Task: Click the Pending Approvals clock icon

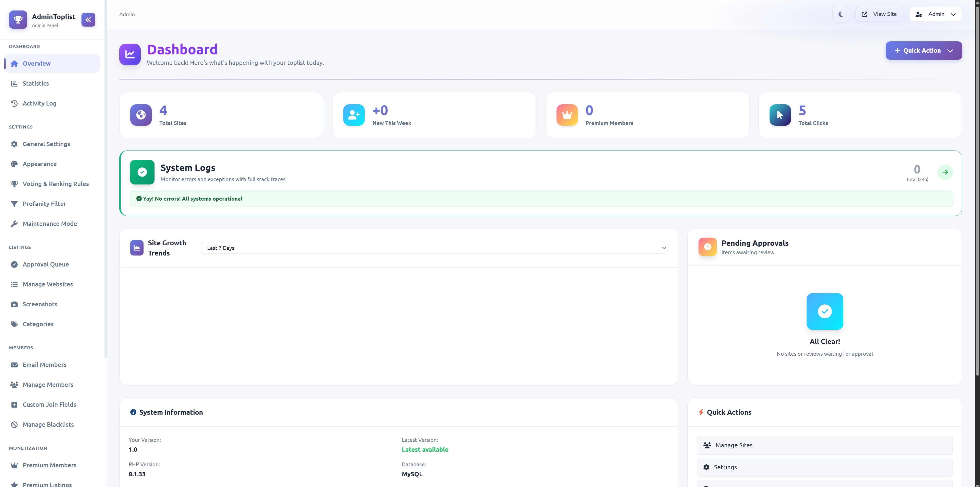Action: [707, 247]
